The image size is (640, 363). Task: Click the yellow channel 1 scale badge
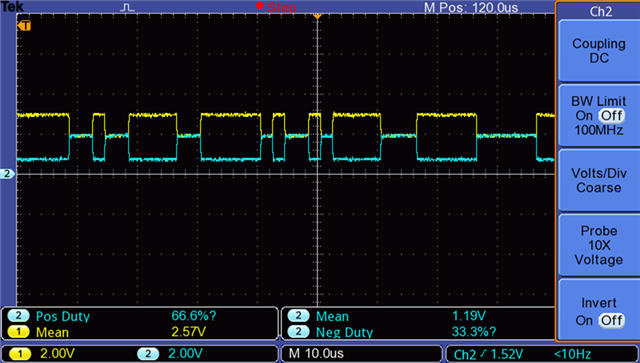(x=19, y=354)
